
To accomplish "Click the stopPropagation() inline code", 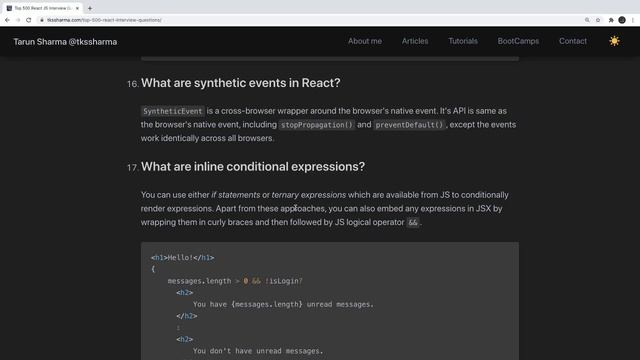I will (317, 125).
